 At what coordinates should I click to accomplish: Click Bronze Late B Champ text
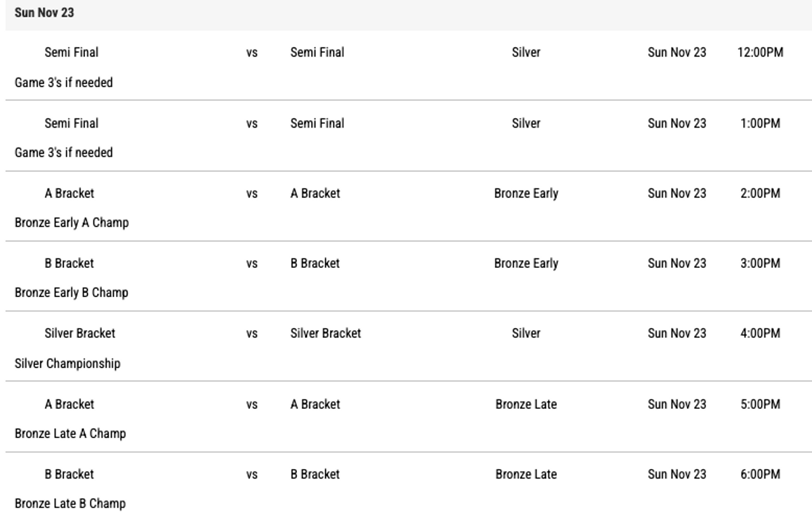pyautogui.click(x=70, y=503)
